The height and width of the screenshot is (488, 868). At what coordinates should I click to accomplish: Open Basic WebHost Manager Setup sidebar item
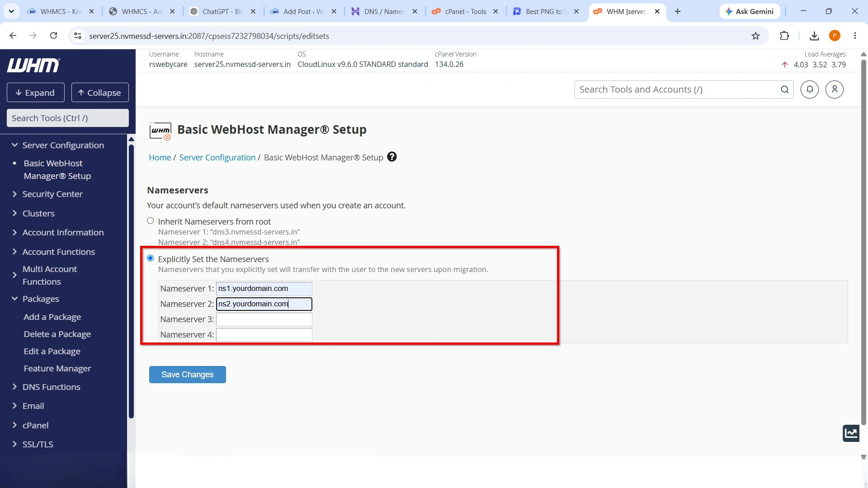(57, 169)
